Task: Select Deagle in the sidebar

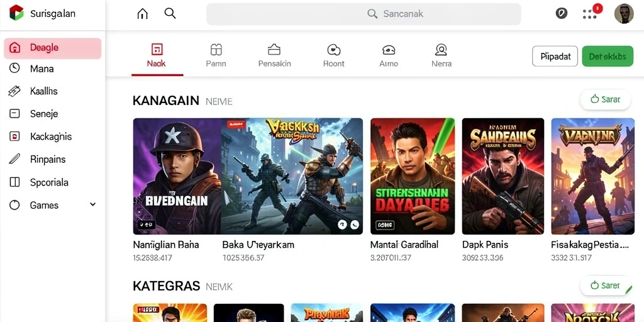Action: (x=53, y=48)
